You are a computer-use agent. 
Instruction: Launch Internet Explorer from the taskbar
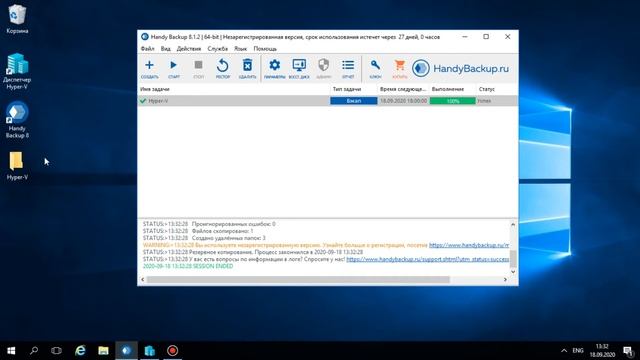pyautogui.click(x=80, y=351)
